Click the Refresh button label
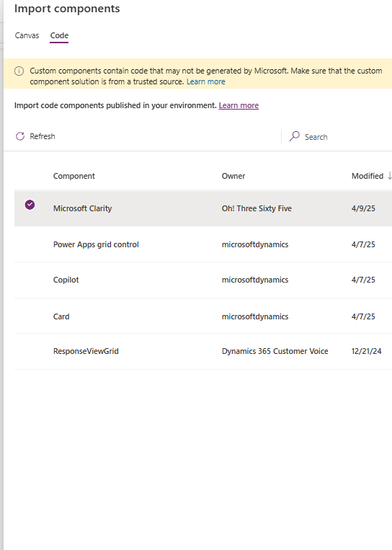 point(43,136)
